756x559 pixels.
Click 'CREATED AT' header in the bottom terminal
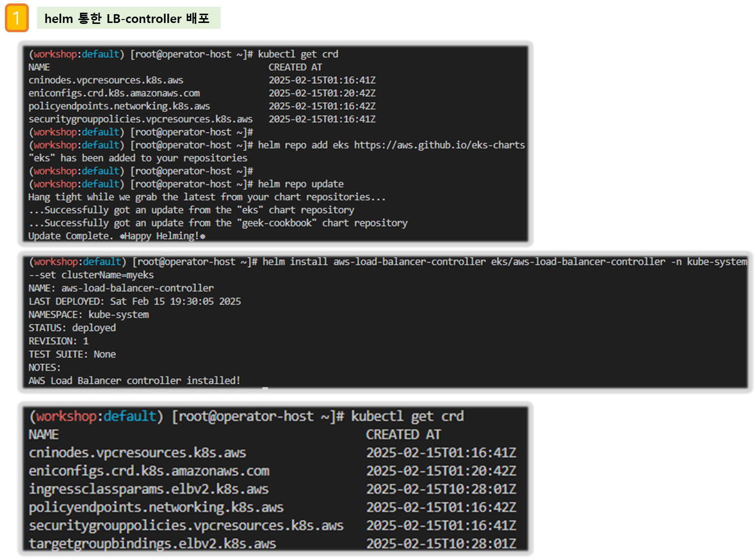(x=404, y=435)
